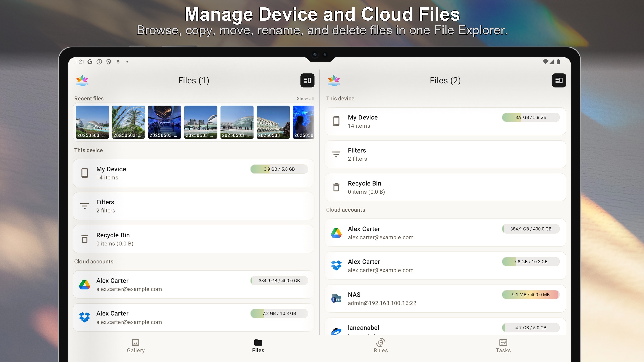644x362 pixels.
Task: Click the 3.9 GB / 5.8 GB storage bar in Files (2)
Action: (531, 117)
